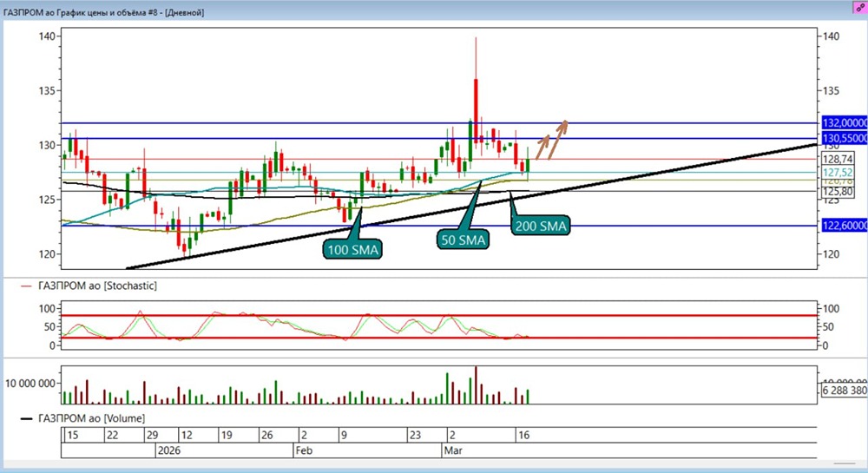Select the black ascending trend line
The height and width of the screenshot is (473, 868).
[472, 206]
